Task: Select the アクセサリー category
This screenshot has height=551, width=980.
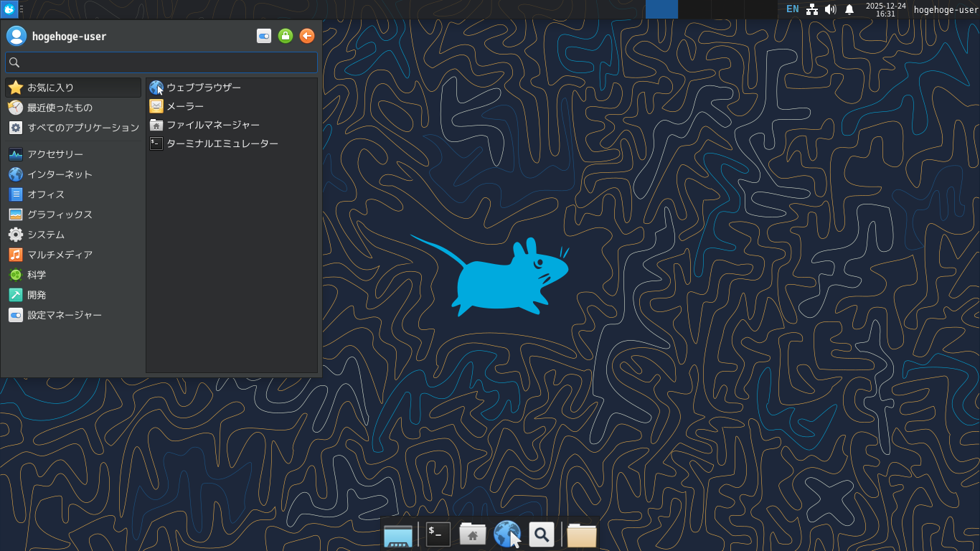Action: point(73,154)
